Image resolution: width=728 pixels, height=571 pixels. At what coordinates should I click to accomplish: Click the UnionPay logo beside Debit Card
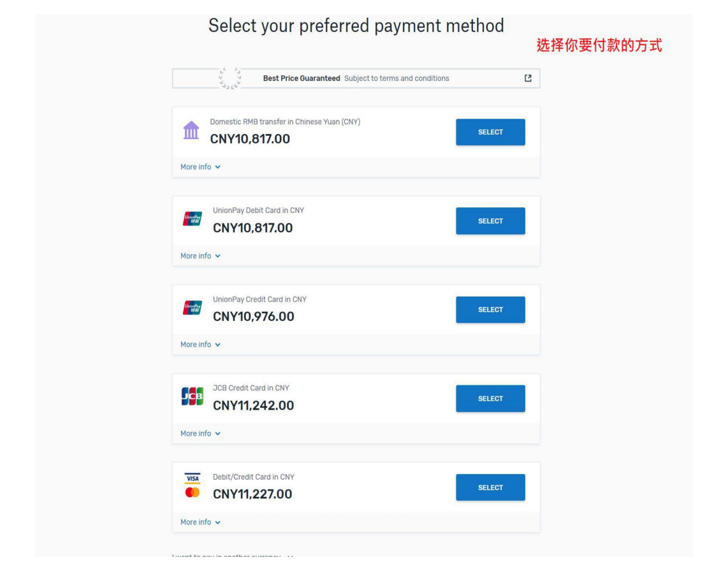193,219
